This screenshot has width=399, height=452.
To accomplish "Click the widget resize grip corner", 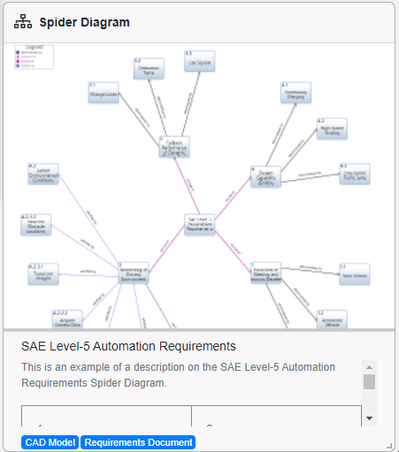I will click(389, 445).
